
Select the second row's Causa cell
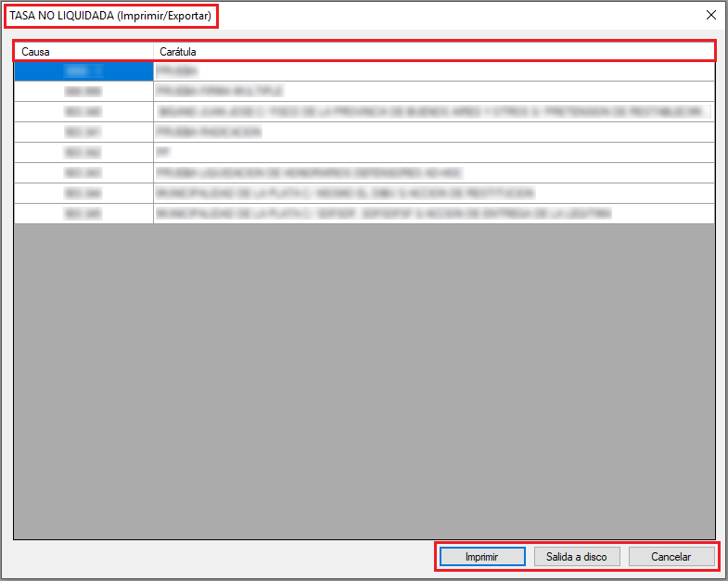[x=83, y=91]
